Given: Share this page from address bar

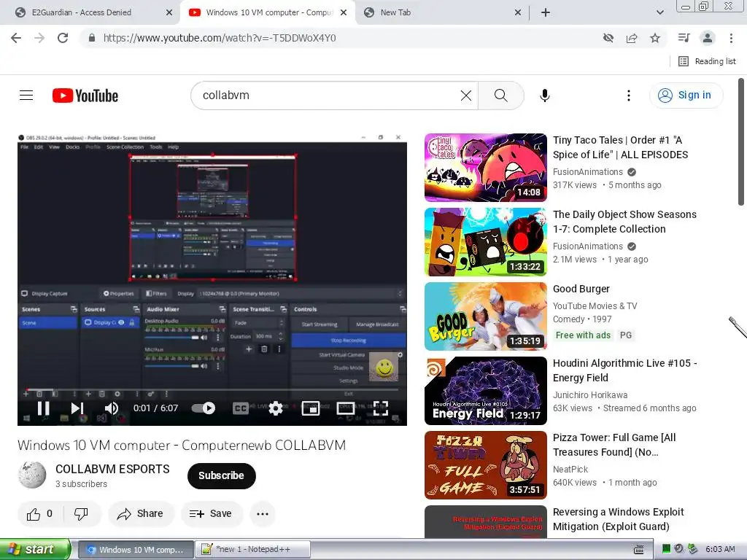Looking at the screenshot, I should pyautogui.click(x=632, y=38).
